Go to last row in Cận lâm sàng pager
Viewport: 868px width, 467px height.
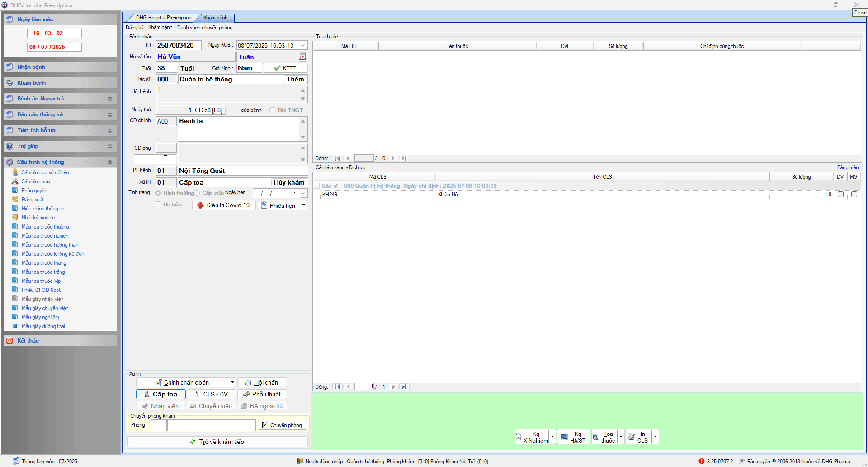[404, 387]
